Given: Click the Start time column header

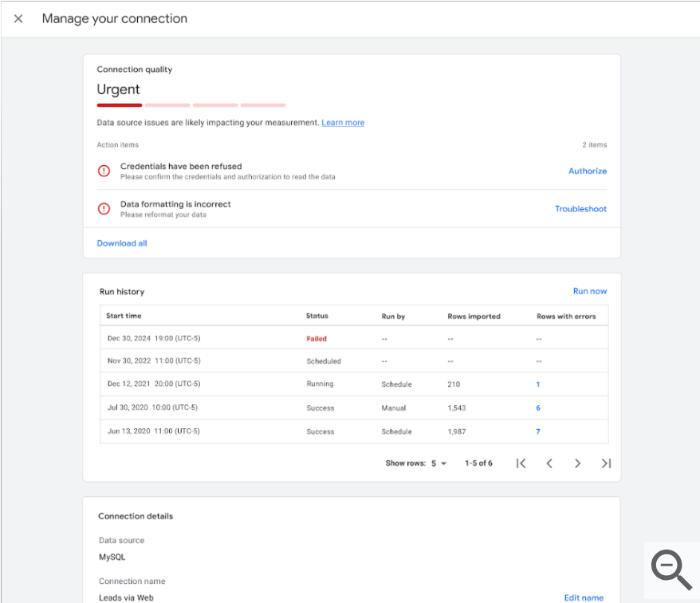Looking at the screenshot, I should (x=124, y=316).
